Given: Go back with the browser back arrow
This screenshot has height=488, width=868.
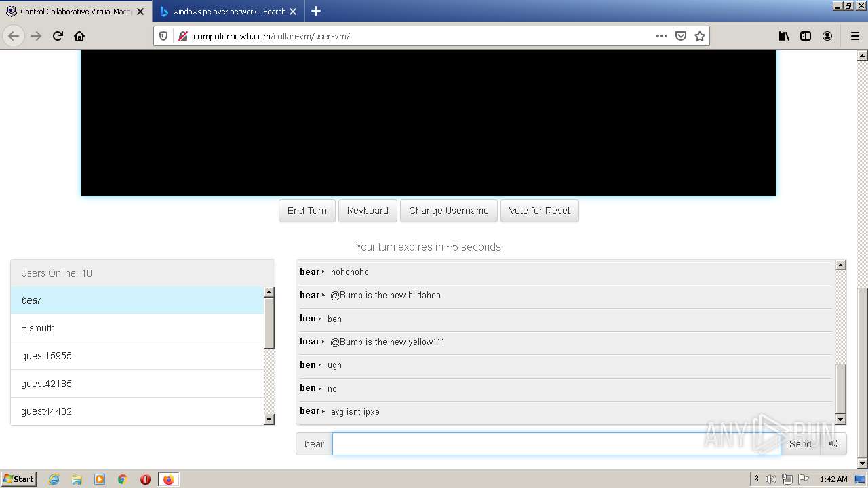Looking at the screenshot, I should pos(14,36).
